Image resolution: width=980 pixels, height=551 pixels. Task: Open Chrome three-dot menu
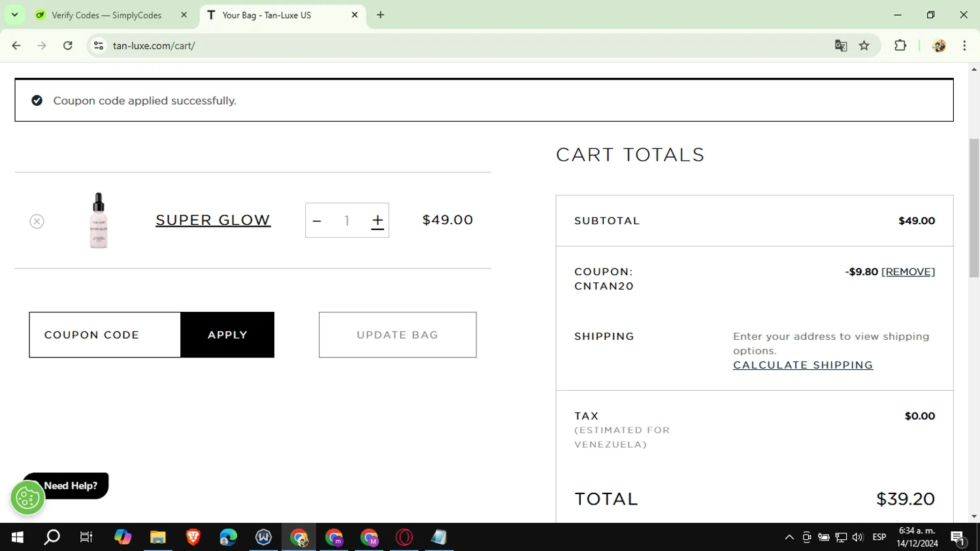click(x=964, y=46)
